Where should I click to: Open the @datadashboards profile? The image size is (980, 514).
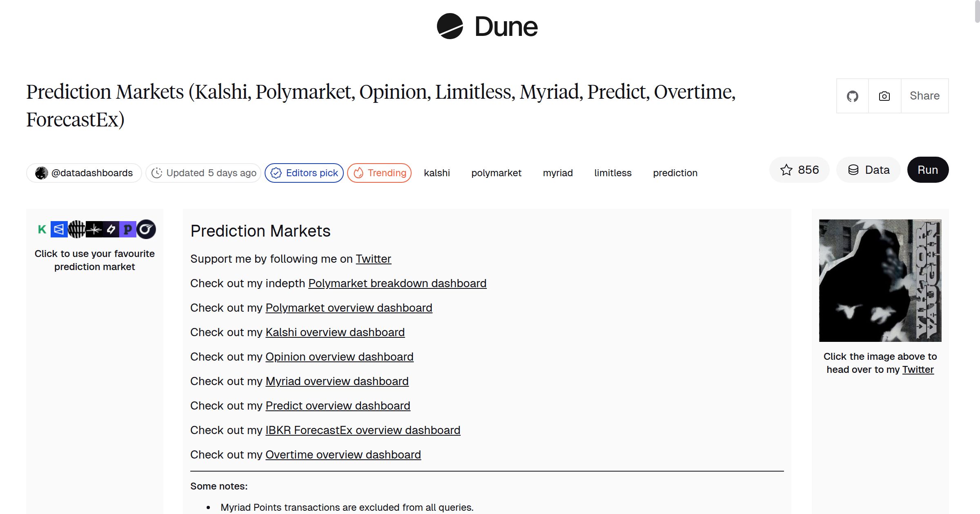[84, 173]
